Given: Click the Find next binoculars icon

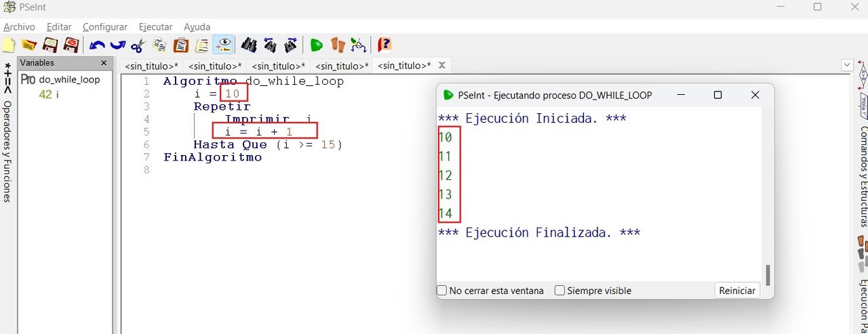Looking at the screenshot, I should click(290, 45).
